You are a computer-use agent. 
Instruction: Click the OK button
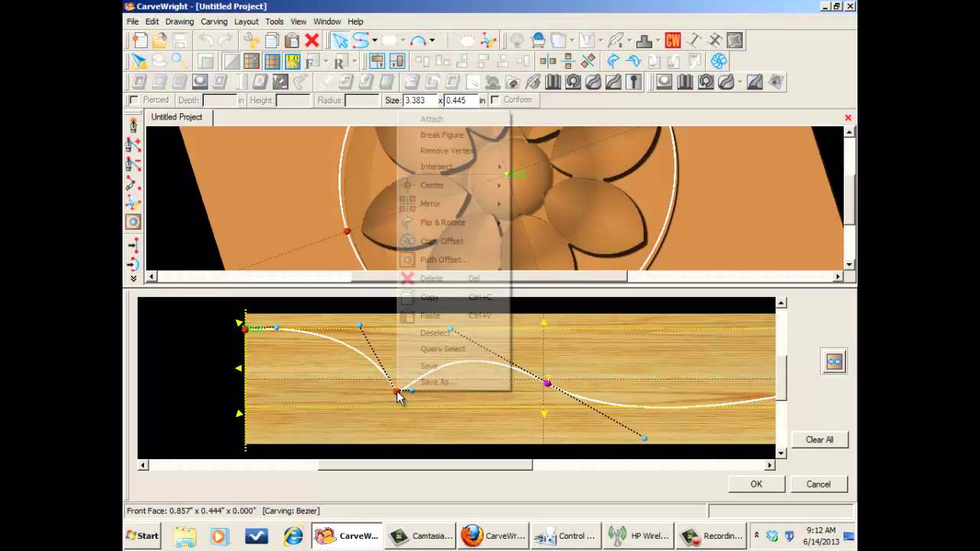[756, 484]
